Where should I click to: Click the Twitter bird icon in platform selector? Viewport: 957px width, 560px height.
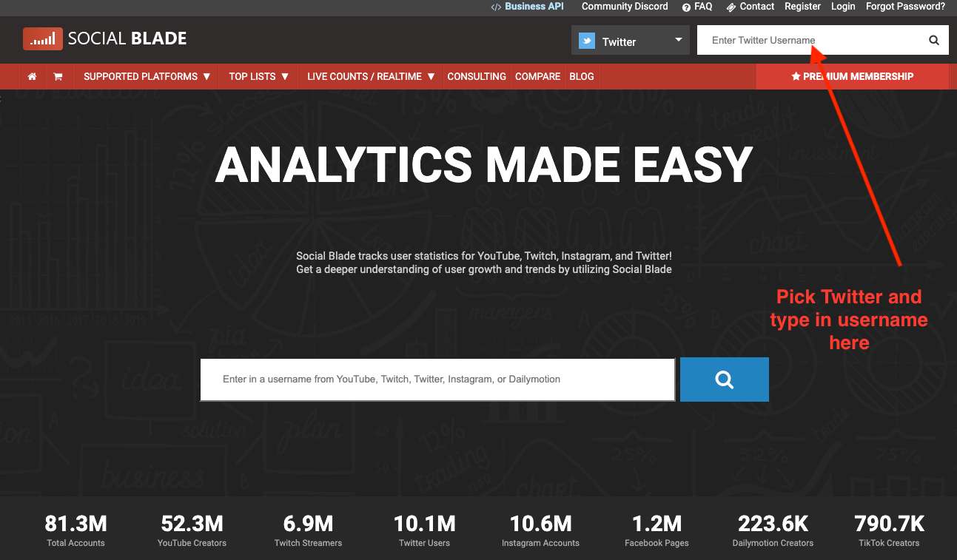pyautogui.click(x=587, y=41)
